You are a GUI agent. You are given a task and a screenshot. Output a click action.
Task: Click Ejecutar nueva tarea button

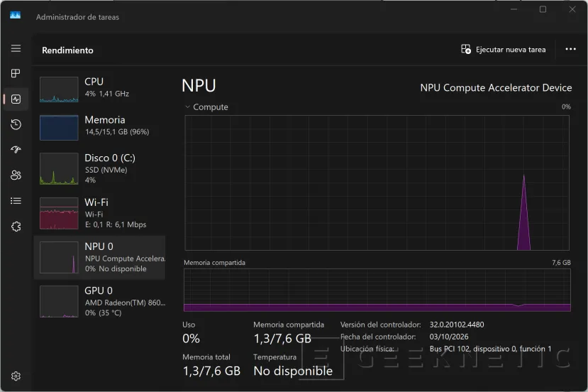click(x=504, y=49)
